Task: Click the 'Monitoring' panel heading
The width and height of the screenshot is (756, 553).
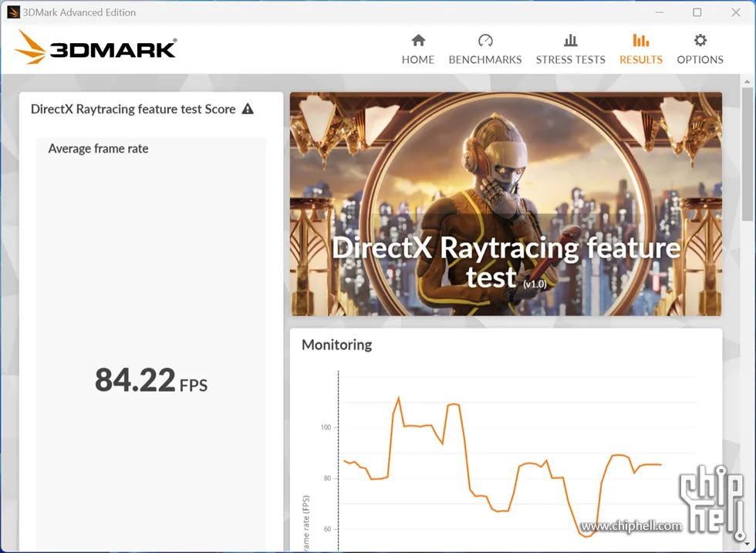Action: pos(336,345)
